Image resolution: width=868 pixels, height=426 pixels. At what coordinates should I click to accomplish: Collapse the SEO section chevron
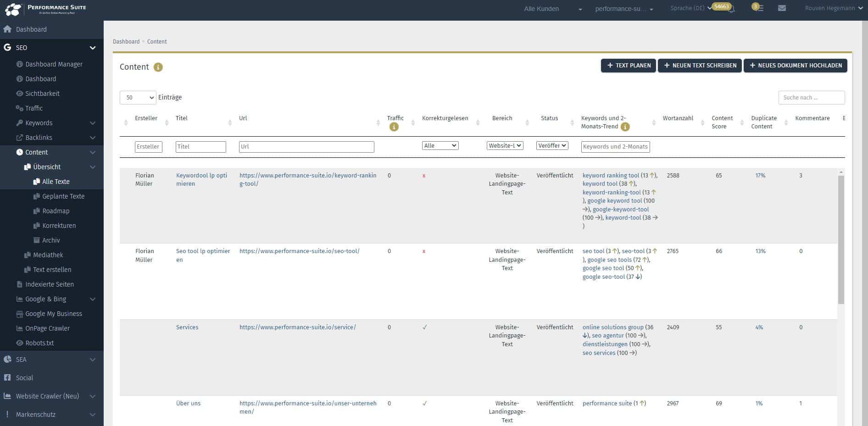[x=93, y=48]
